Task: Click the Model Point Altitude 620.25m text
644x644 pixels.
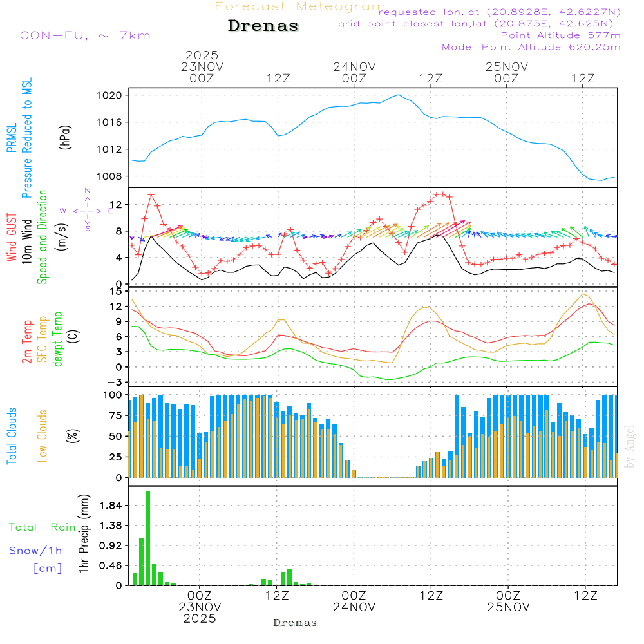Action: click(531, 47)
